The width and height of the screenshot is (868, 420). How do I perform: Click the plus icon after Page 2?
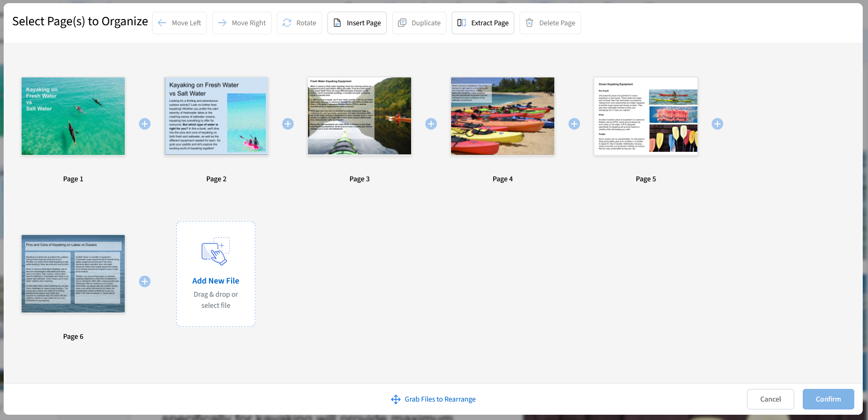(x=288, y=124)
